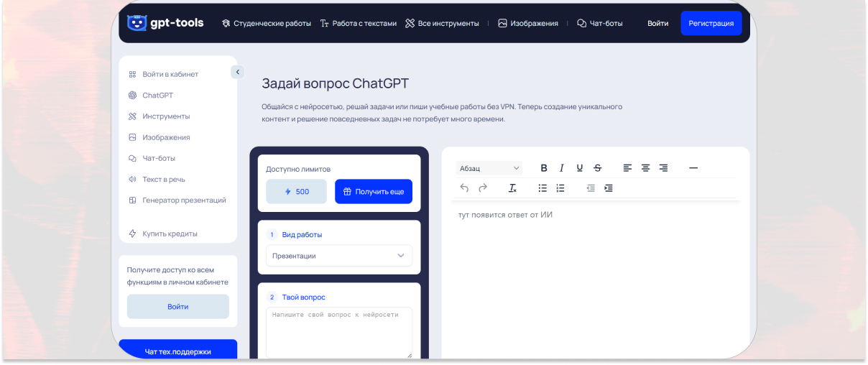Click the question text area
Image resolution: width=868 pixels, height=365 pixels.
[x=339, y=332]
